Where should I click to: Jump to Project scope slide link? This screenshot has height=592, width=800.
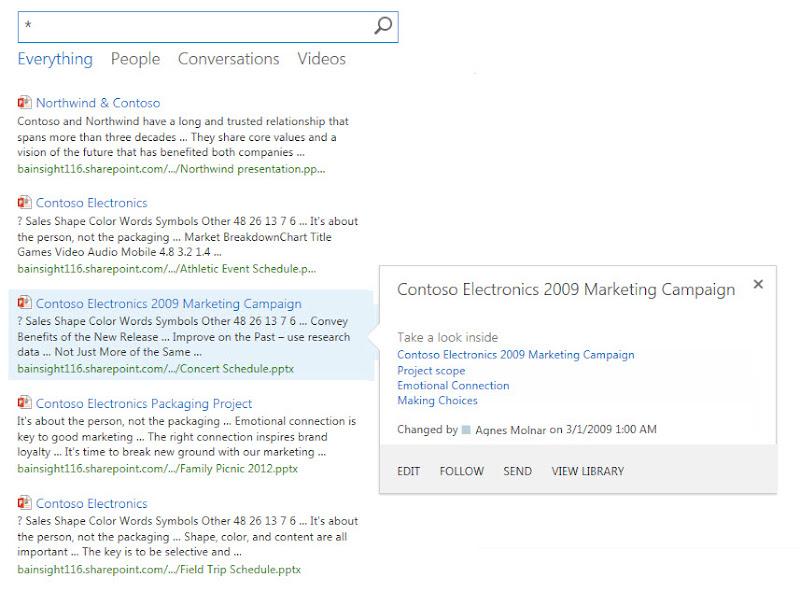click(x=431, y=371)
